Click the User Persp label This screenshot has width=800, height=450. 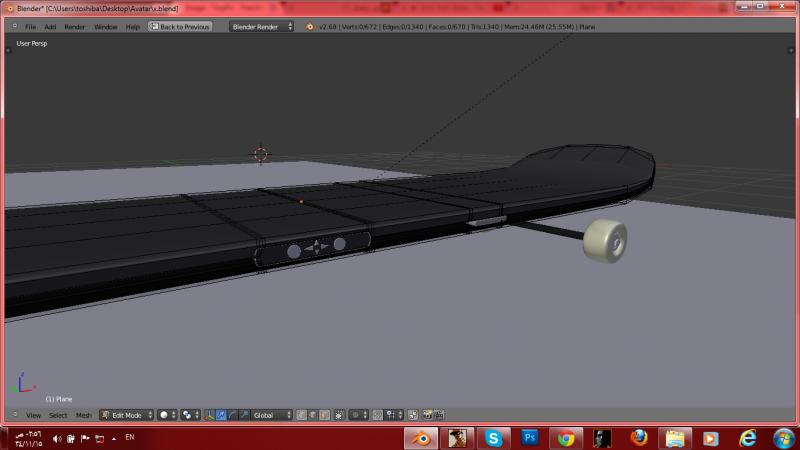click(32, 43)
